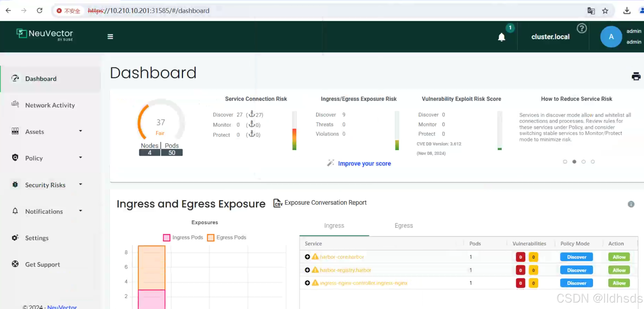The height and width of the screenshot is (309, 644).
Task: Open the Notifications panel
Action: tap(43, 211)
